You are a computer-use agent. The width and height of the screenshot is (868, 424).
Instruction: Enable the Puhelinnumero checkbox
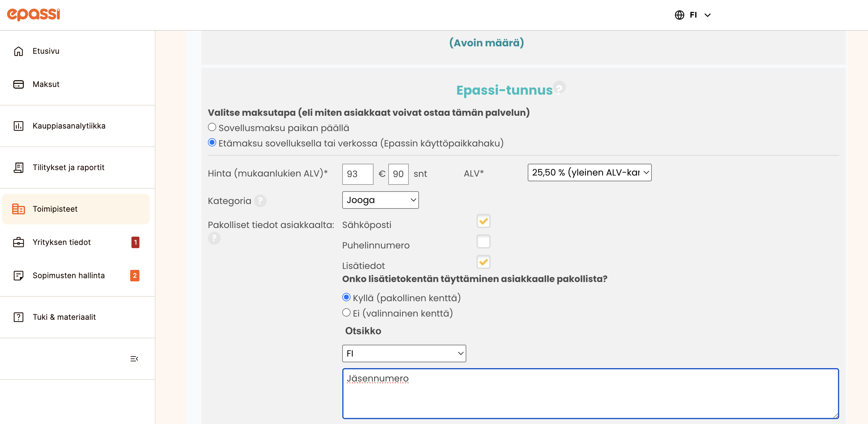tap(484, 242)
